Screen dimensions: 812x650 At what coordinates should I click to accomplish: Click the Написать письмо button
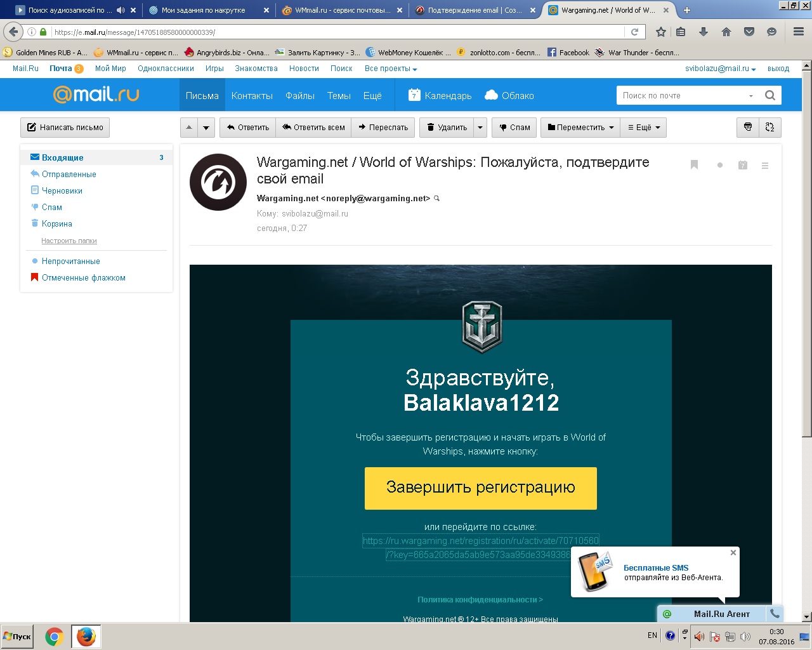65,127
